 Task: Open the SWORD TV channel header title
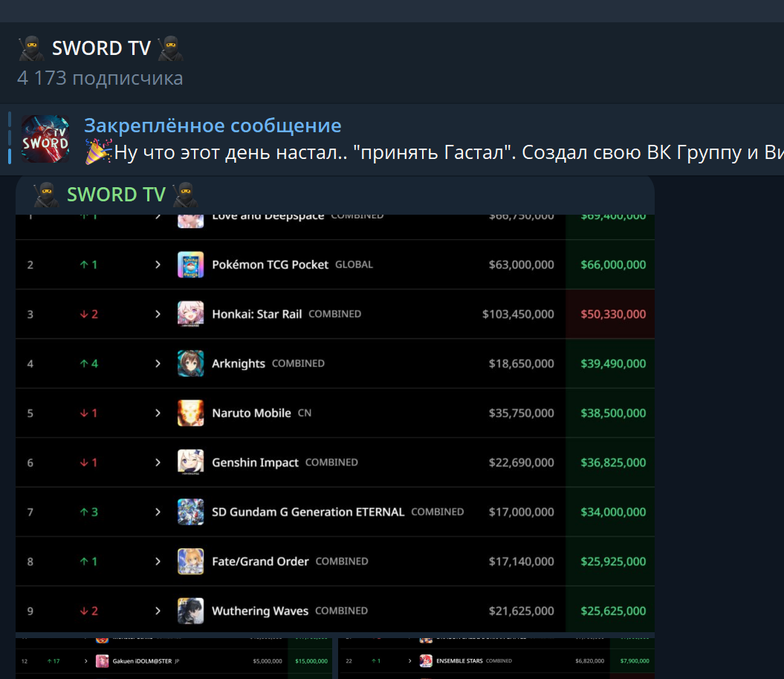click(x=101, y=48)
